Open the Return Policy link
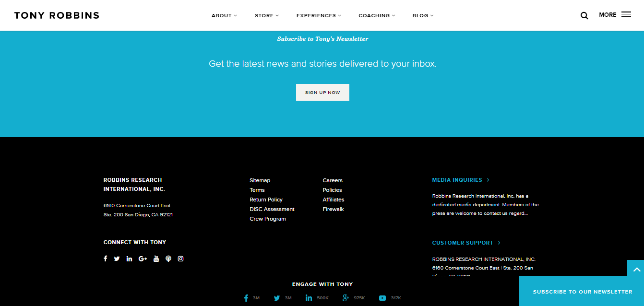The image size is (644, 306). pyautogui.click(x=266, y=200)
